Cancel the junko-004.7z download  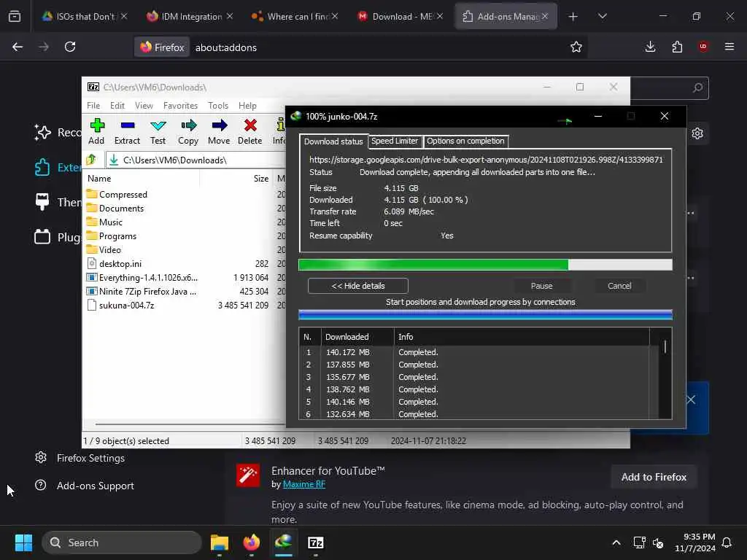[x=619, y=286]
